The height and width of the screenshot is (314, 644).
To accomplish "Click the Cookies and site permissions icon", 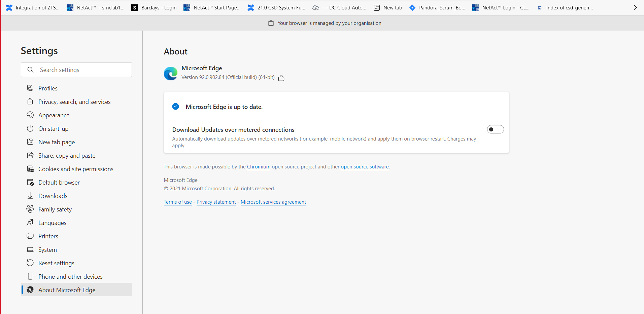I will (x=30, y=168).
